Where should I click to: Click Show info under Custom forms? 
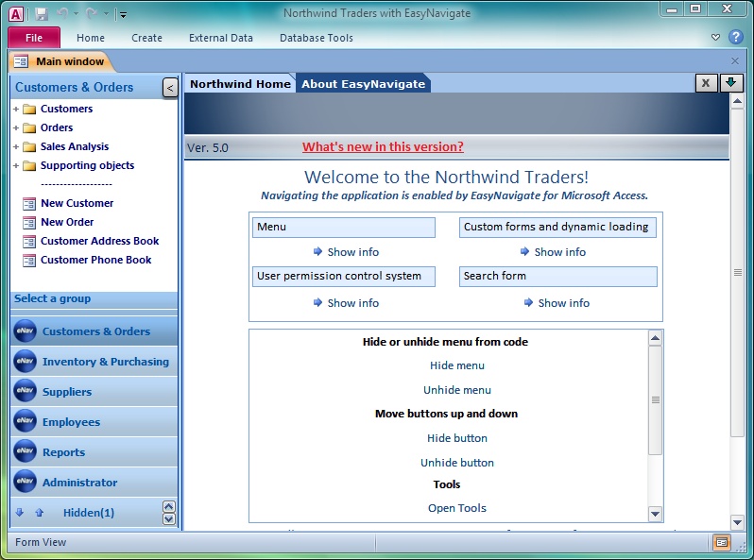click(x=554, y=252)
